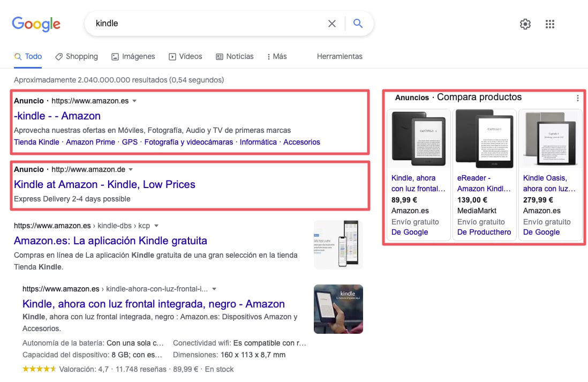The image size is (588, 382).
Task: Open the product ads three-dot menu
Action: (x=577, y=98)
